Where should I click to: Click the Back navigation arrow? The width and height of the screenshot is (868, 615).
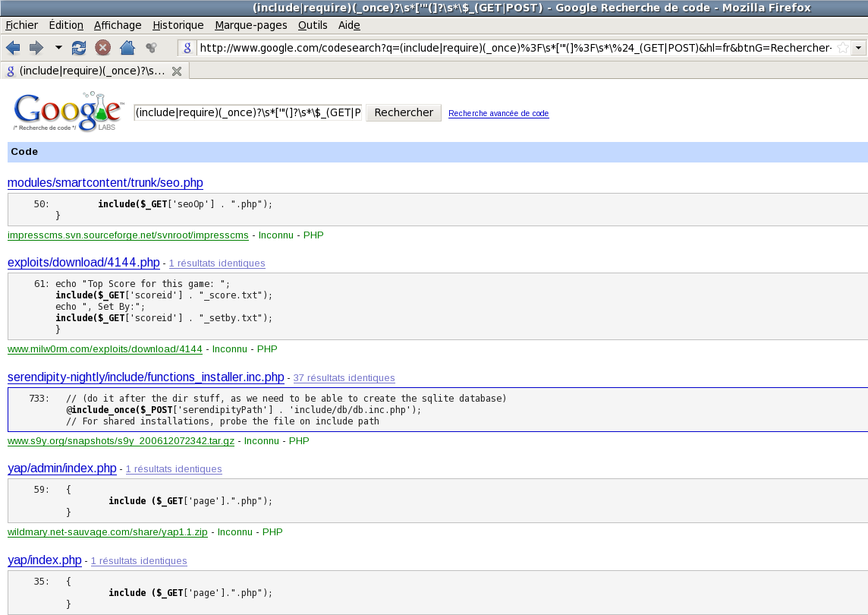coord(13,48)
